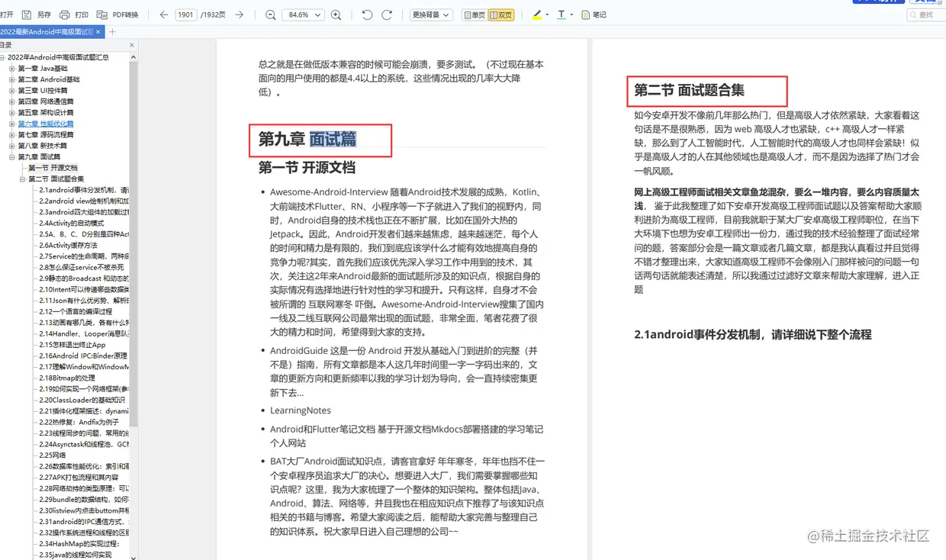Select 2.27APK打包流程和其内容 outline entry
Viewport: 946px width, 560px height.
[80, 477]
